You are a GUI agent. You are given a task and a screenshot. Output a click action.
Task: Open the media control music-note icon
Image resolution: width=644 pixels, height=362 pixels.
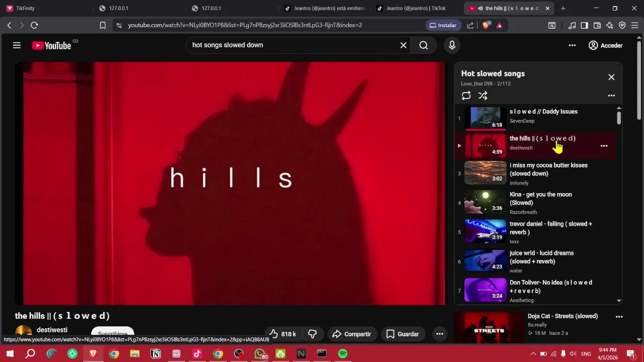point(572,25)
